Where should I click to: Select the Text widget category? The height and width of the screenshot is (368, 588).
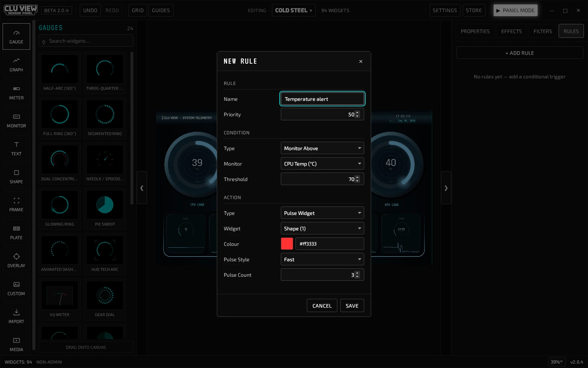16,148
